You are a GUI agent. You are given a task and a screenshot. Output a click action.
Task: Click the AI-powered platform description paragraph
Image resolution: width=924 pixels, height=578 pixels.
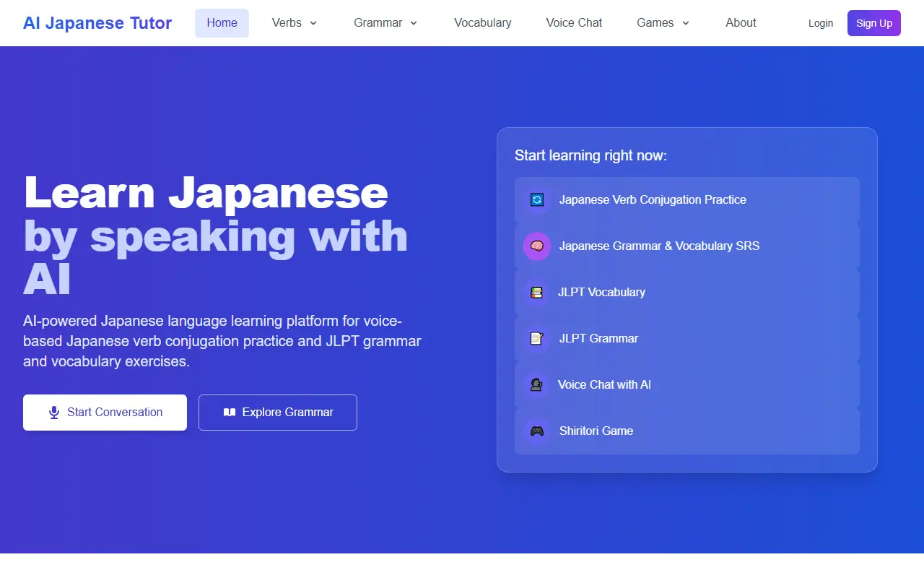click(222, 341)
